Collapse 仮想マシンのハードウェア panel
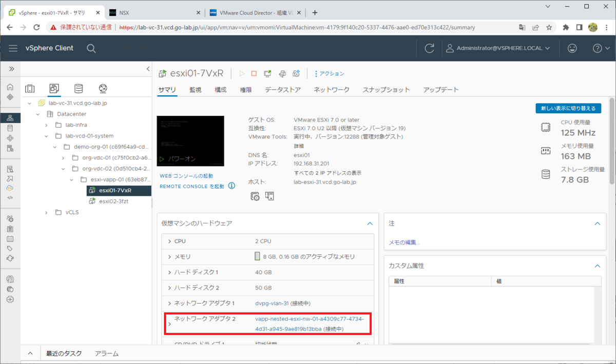 click(370, 224)
